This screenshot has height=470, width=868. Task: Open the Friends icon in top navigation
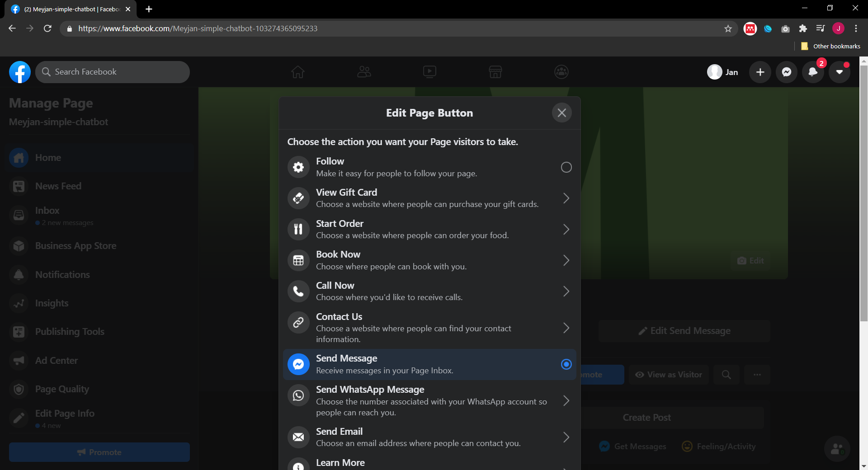(364, 72)
